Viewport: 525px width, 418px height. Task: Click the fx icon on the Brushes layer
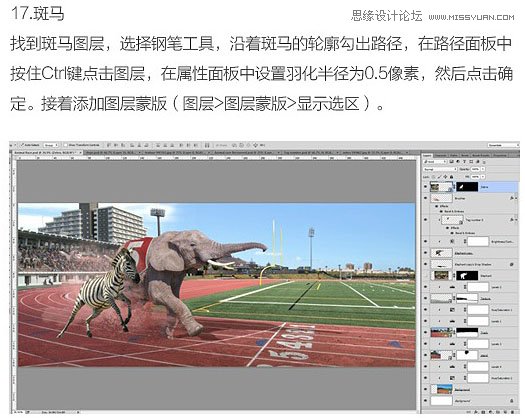[x=512, y=198]
